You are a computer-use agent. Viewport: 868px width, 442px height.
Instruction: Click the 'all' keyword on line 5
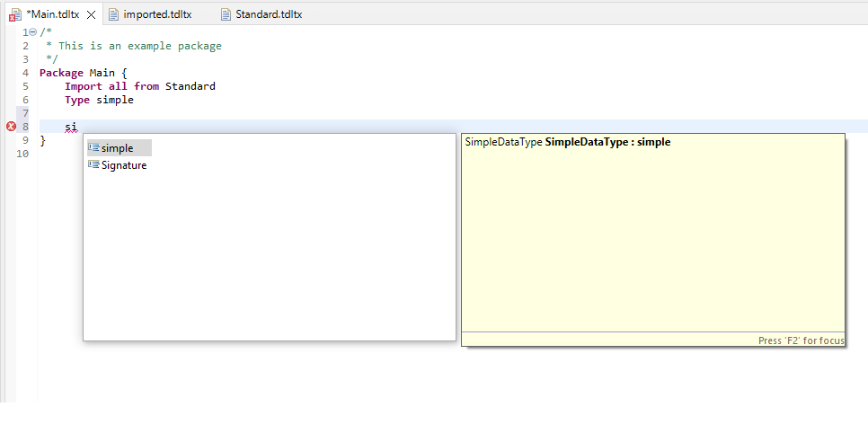pyautogui.click(x=118, y=86)
